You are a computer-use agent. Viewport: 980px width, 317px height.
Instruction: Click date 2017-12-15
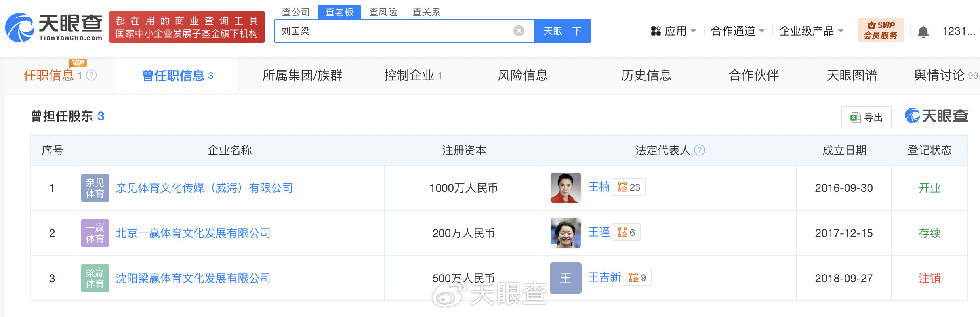tap(844, 233)
